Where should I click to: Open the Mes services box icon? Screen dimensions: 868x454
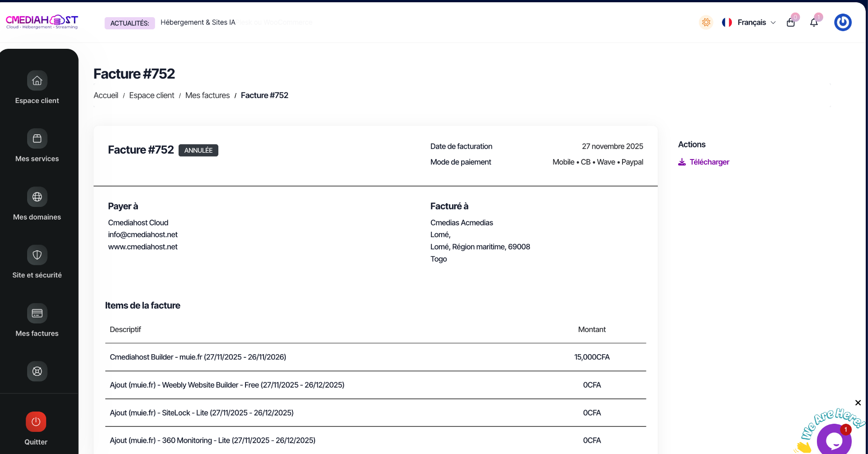[37, 139]
